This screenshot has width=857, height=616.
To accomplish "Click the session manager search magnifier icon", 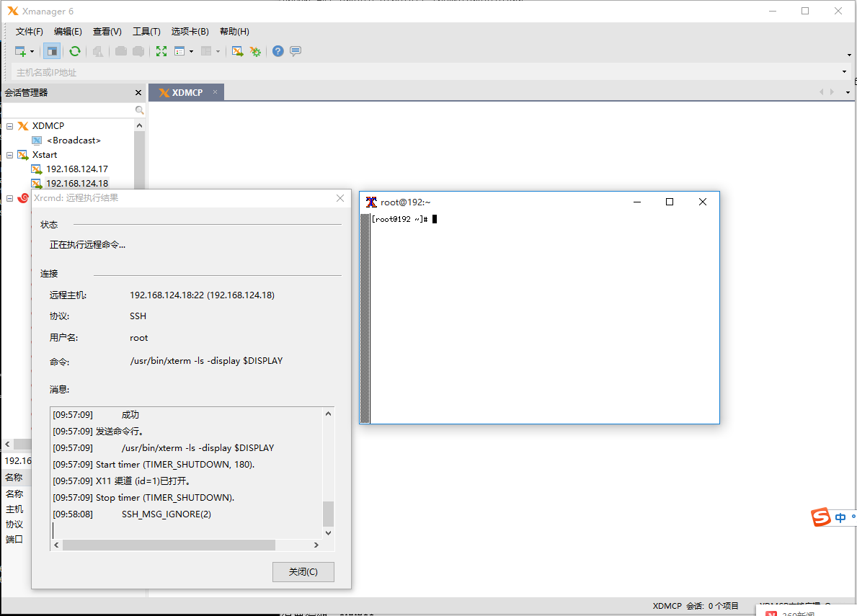I will (139, 110).
